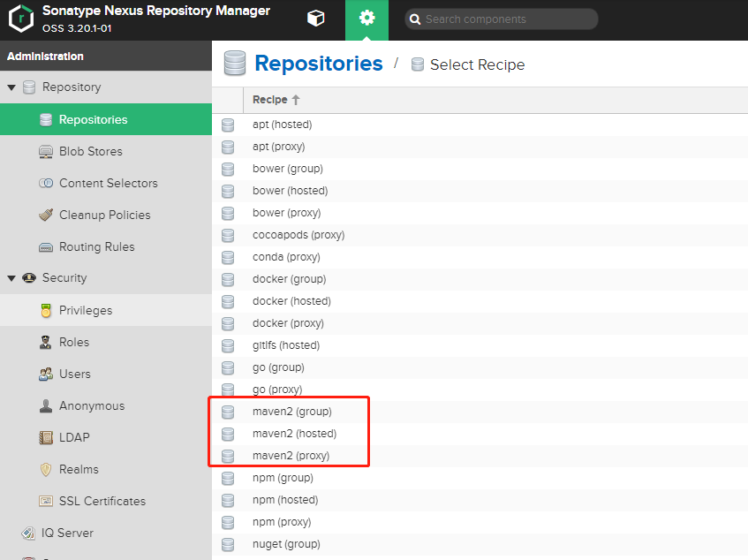Open Privileges in the sidebar
This screenshot has width=748, height=560.
tap(106, 310)
